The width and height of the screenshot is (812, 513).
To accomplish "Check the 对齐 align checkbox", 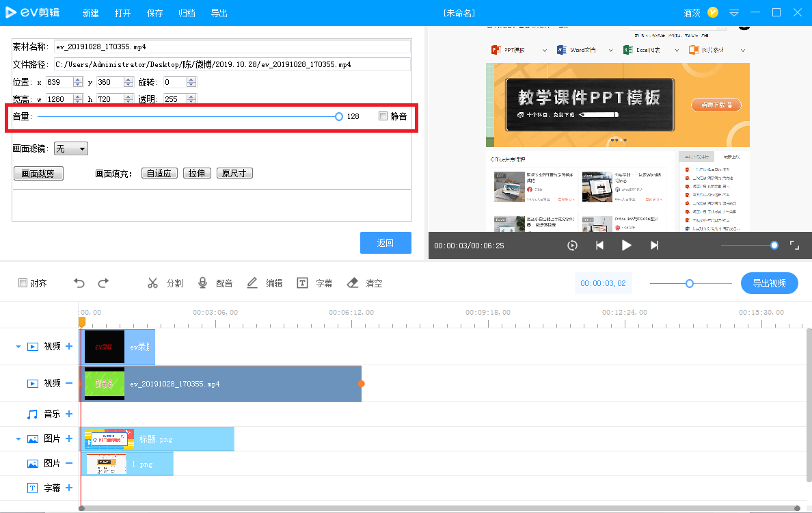I will point(23,283).
